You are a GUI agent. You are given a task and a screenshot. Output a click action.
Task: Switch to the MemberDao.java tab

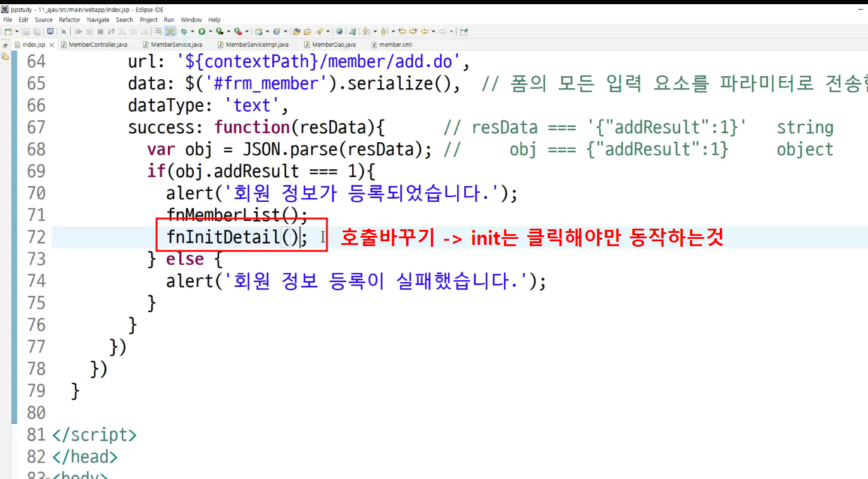pyautogui.click(x=334, y=44)
